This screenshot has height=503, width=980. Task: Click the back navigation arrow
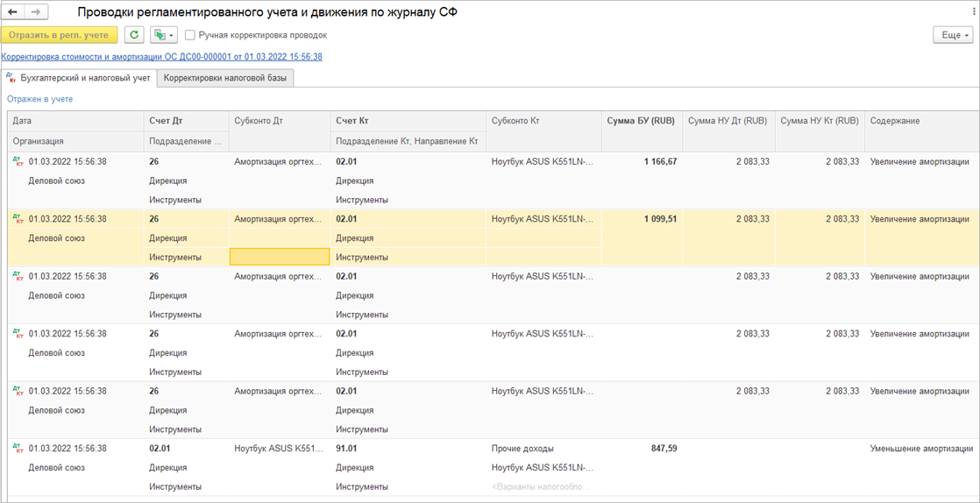pos(14,12)
